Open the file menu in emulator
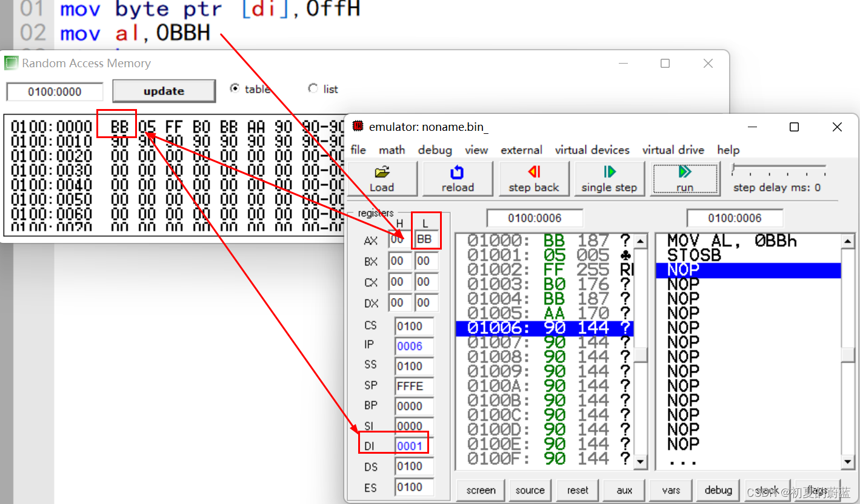Screen dimensions: 860x504 point(358,150)
